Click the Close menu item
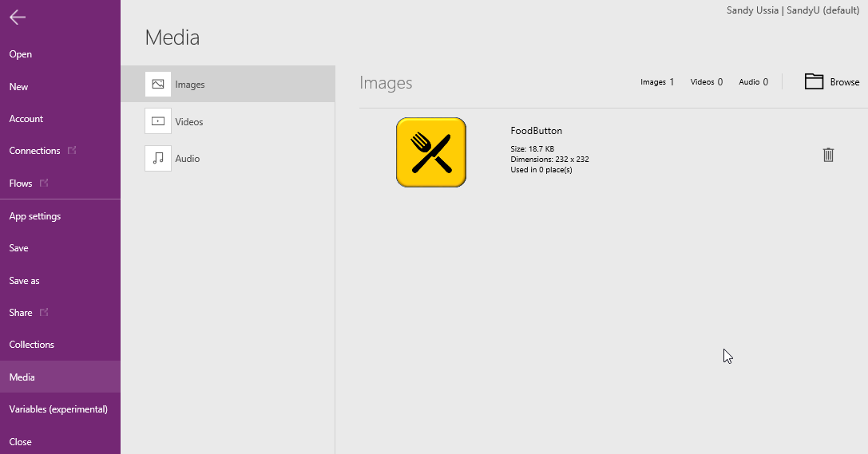Screen dimensions: 868x454 click(x=21, y=442)
